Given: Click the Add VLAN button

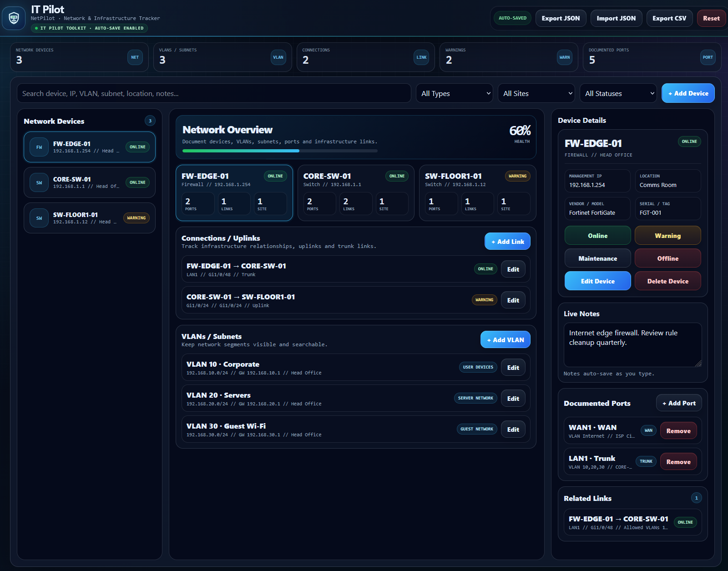Looking at the screenshot, I should point(506,339).
